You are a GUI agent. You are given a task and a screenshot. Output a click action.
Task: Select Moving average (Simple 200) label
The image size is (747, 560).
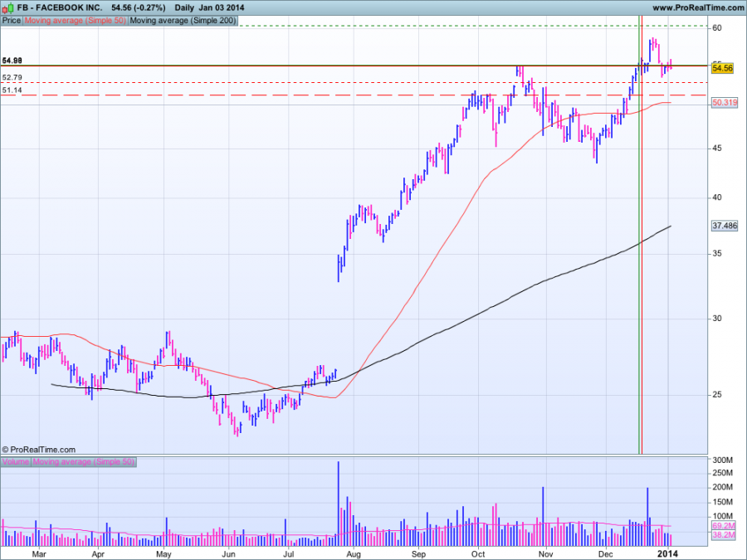[x=183, y=21]
